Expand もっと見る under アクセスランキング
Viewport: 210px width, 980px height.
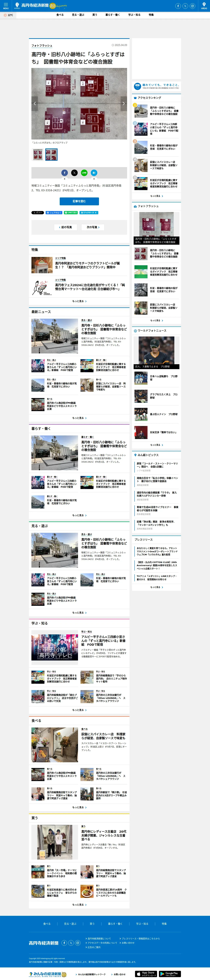point(157,196)
